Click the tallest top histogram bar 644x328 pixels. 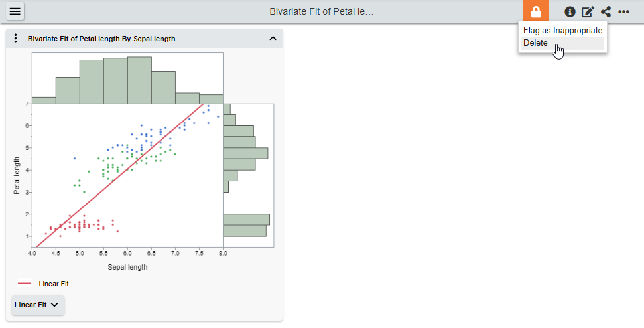[x=139, y=80]
